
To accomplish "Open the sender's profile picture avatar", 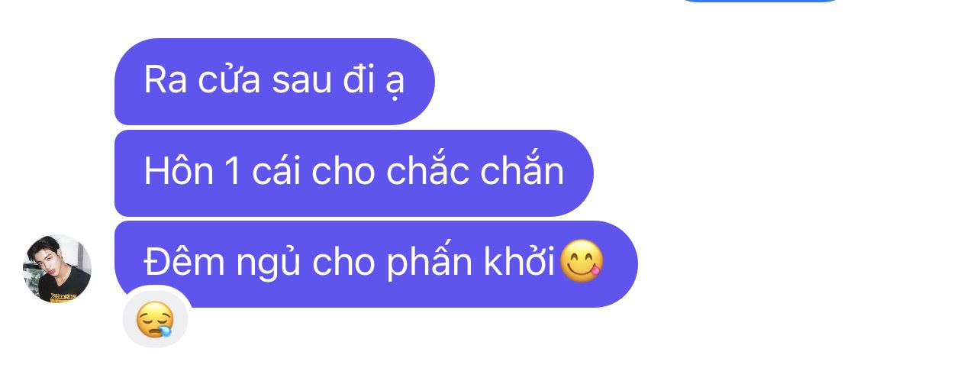I will [x=57, y=269].
